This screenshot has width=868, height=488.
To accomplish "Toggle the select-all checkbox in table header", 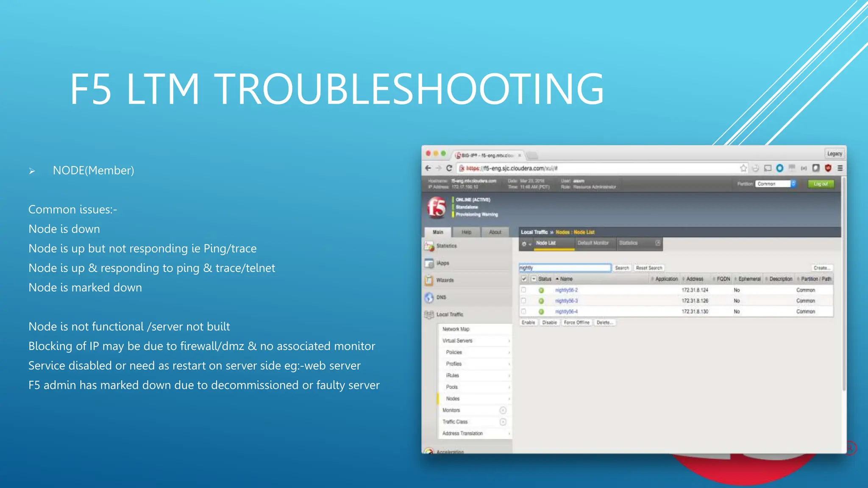I will pos(524,279).
